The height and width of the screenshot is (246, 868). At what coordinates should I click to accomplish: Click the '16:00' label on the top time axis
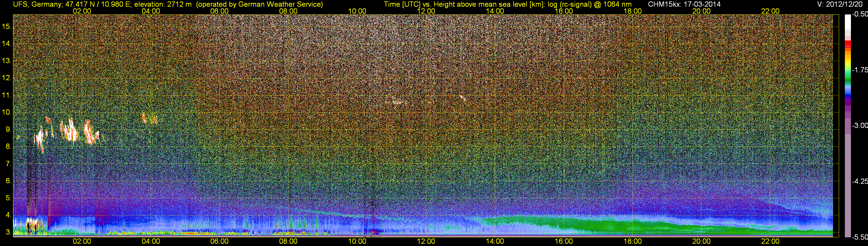coord(564,11)
